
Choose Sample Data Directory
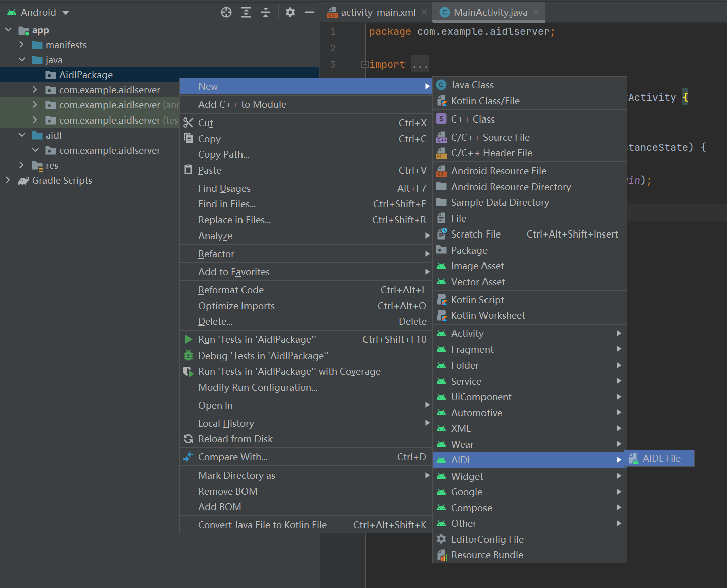(x=530, y=202)
